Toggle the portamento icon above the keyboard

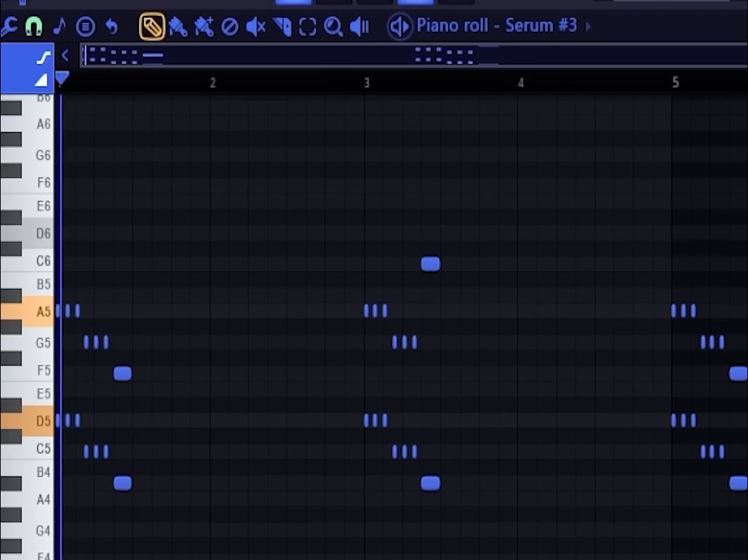point(42,57)
